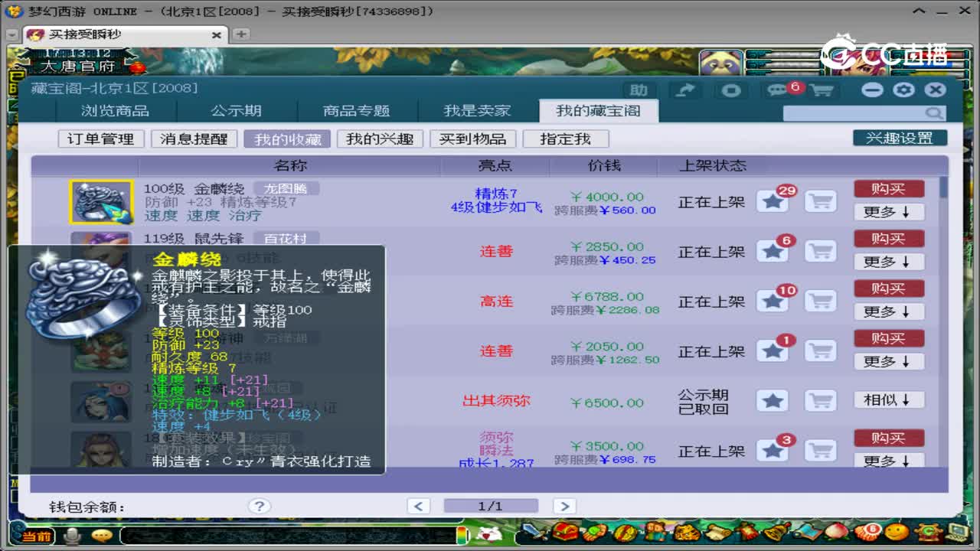980x551 pixels.
Task: Click the star favorite for ¥4000.00 金麟绕 row
Action: pos(773,202)
